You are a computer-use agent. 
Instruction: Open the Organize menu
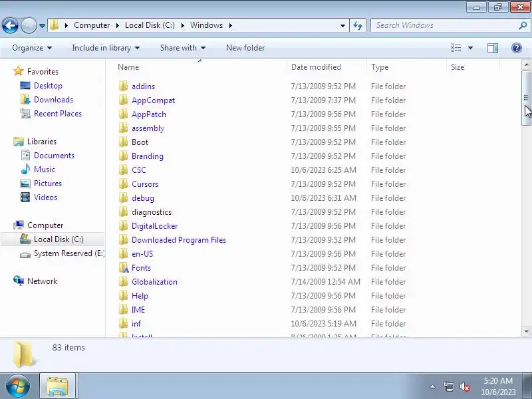click(x=32, y=48)
